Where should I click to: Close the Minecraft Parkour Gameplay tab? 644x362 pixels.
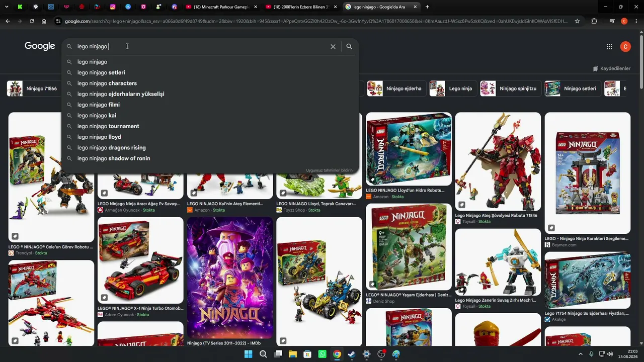tap(256, 7)
